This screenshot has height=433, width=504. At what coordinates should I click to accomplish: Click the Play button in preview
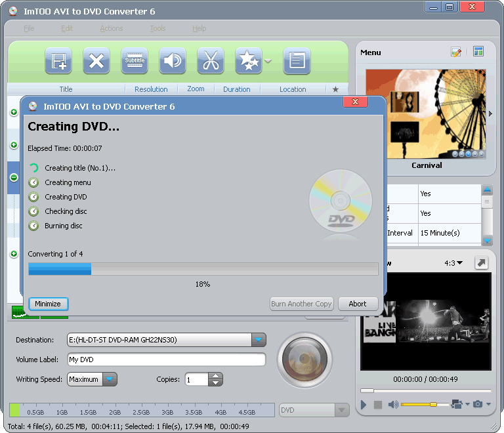pyautogui.click(x=364, y=404)
